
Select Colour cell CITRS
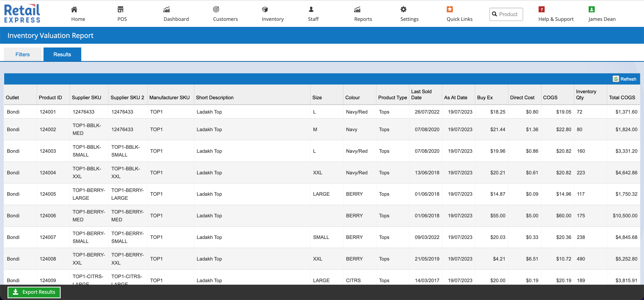tap(353, 280)
